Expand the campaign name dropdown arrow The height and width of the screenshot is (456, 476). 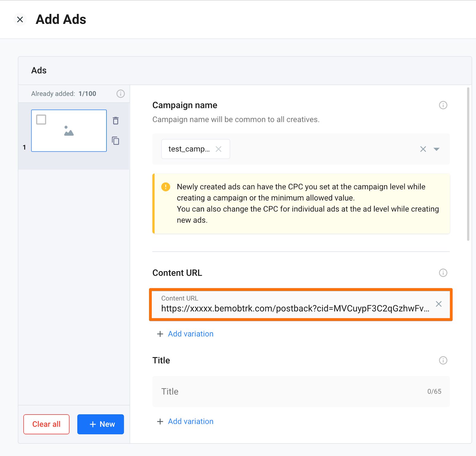click(x=436, y=149)
